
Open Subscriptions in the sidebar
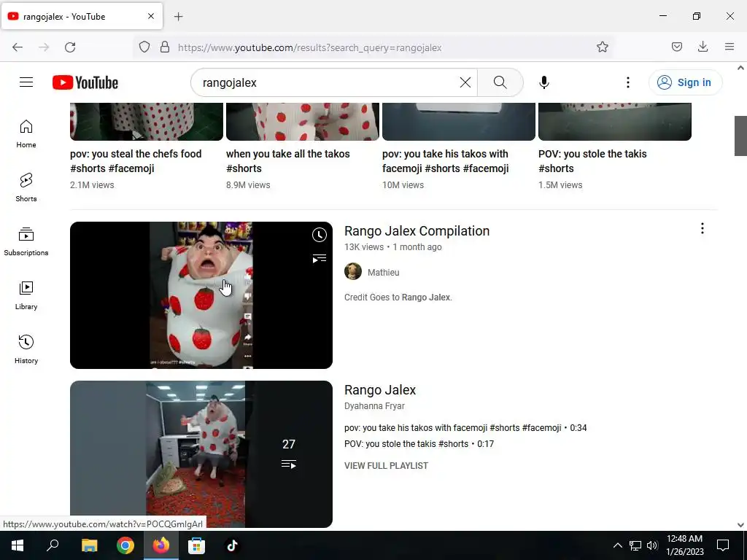point(26,242)
